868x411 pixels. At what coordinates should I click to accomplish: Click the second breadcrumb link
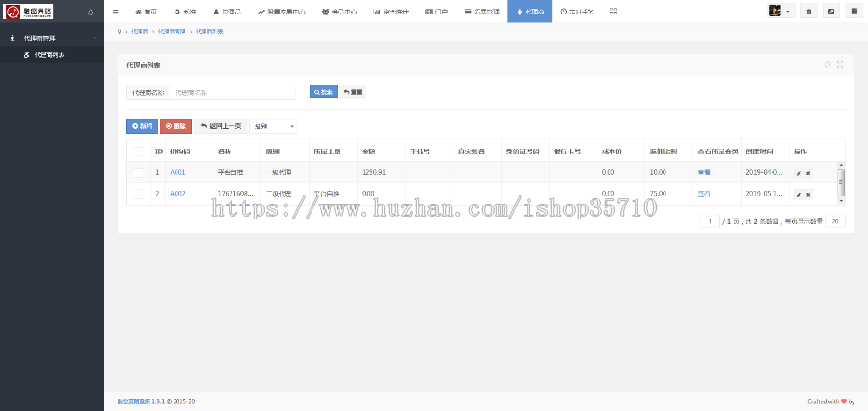click(172, 32)
